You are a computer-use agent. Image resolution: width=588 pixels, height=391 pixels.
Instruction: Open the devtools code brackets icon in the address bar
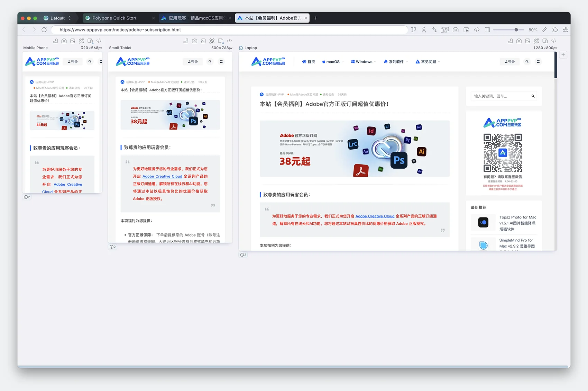477,30
